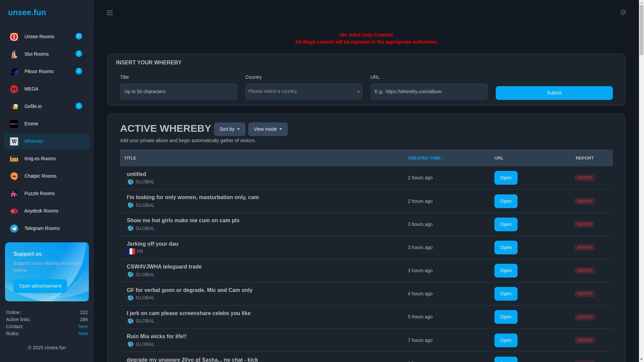Click the 1 badge beside Gofile.io

[x=79, y=106]
